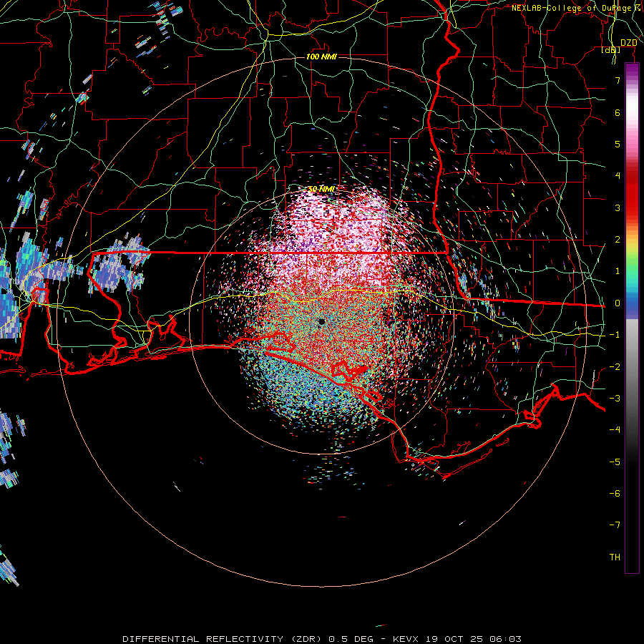Click the black radar site dot at center
The height and width of the screenshot is (644, 644).
pos(321,321)
